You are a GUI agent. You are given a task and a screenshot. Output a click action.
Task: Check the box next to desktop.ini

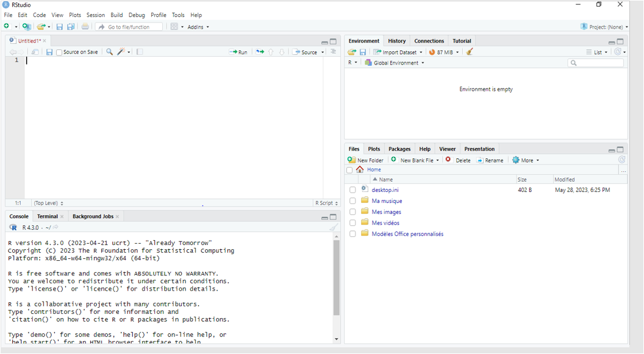352,189
